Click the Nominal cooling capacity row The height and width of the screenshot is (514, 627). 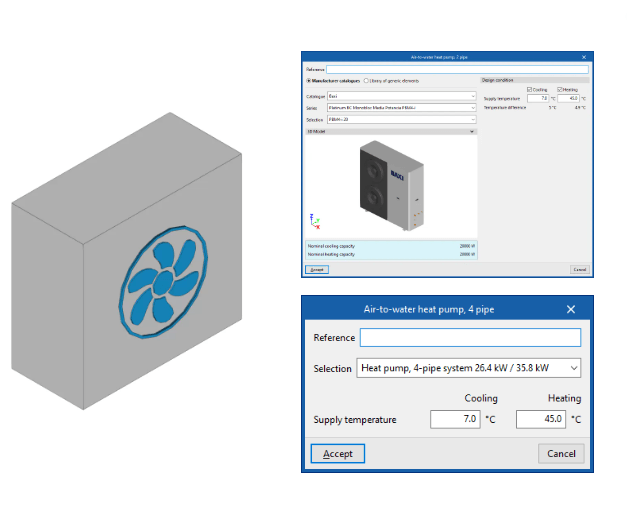pyautogui.click(x=391, y=246)
